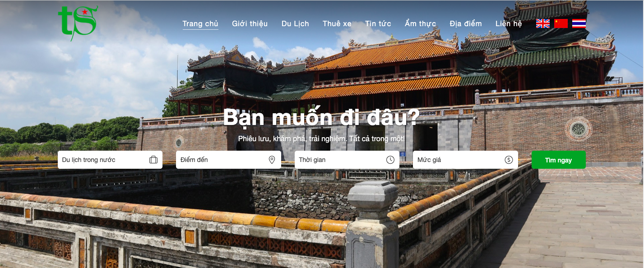Open the Tin tức menu item

pos(378,23)
